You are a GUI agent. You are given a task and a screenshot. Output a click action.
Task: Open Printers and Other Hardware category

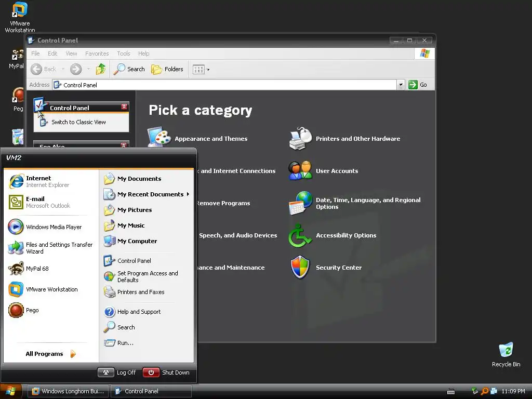pyautogui.click(x=344, y=138)
